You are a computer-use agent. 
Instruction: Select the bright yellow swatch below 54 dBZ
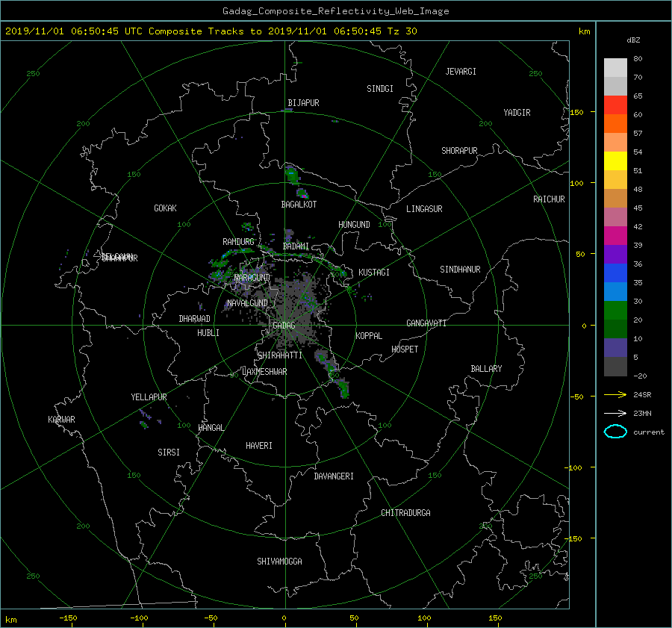[615, 161]
